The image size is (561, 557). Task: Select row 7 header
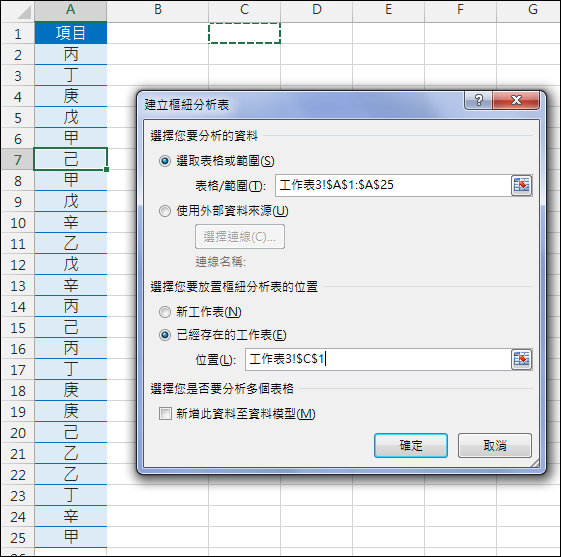18,160
